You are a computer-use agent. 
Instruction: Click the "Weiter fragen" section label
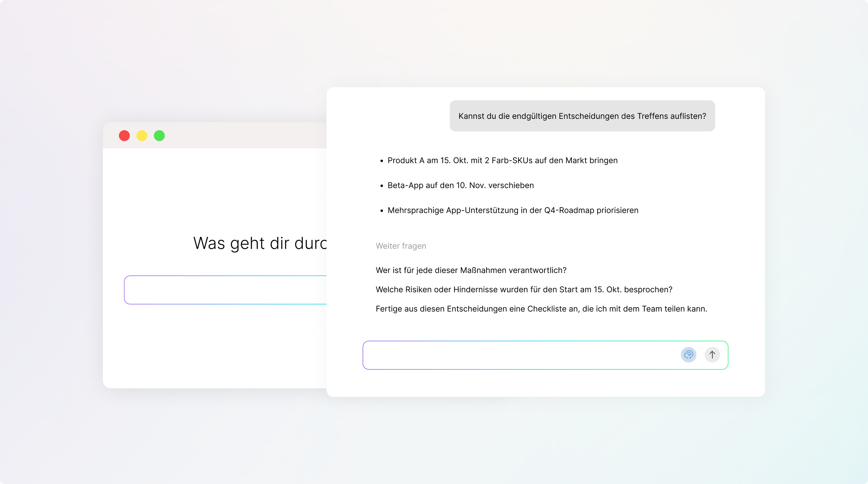tap(401, 246)
